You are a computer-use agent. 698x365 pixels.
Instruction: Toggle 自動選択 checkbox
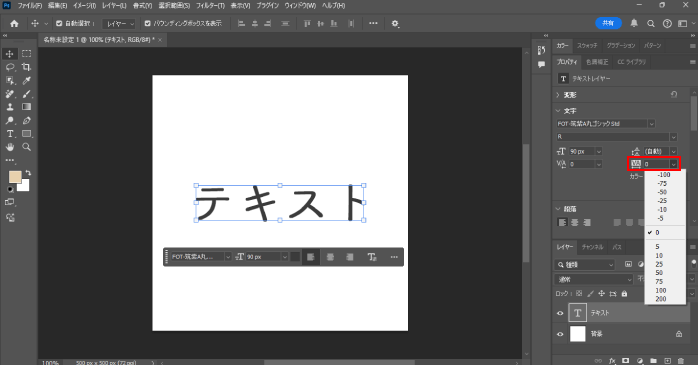(x=59, y=24)
